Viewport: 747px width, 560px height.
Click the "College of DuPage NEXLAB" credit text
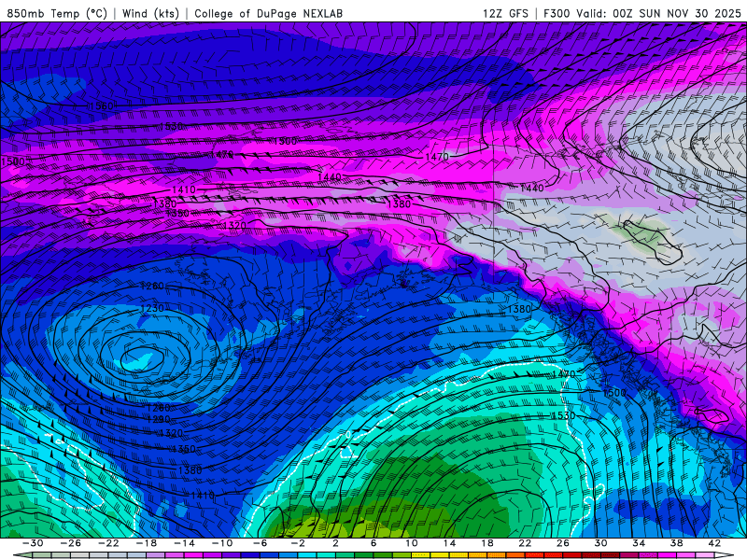[x=268, y=13]
